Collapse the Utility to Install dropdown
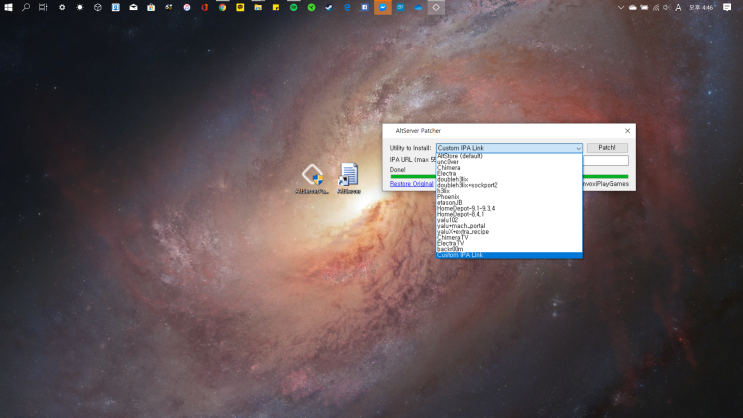 click(578, 148)
